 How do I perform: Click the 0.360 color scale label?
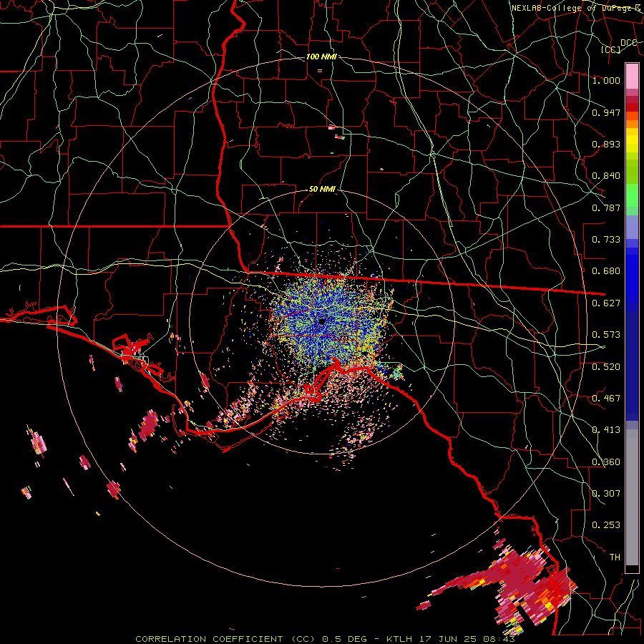tap(606, 462)
